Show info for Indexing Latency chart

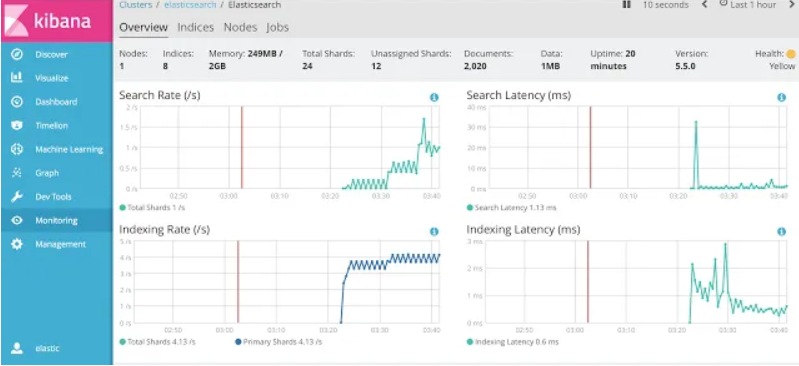coord(781,231)
